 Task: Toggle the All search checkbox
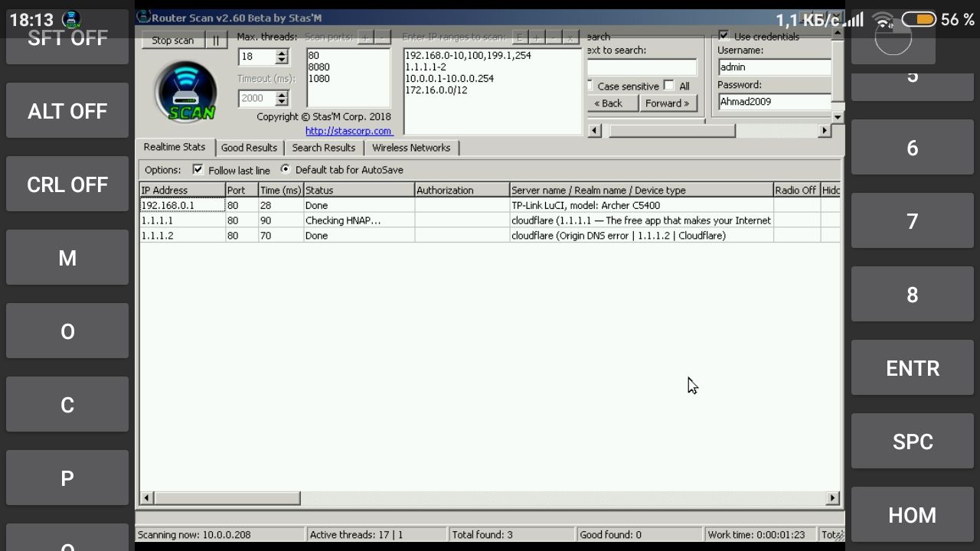tap(669, 86)
